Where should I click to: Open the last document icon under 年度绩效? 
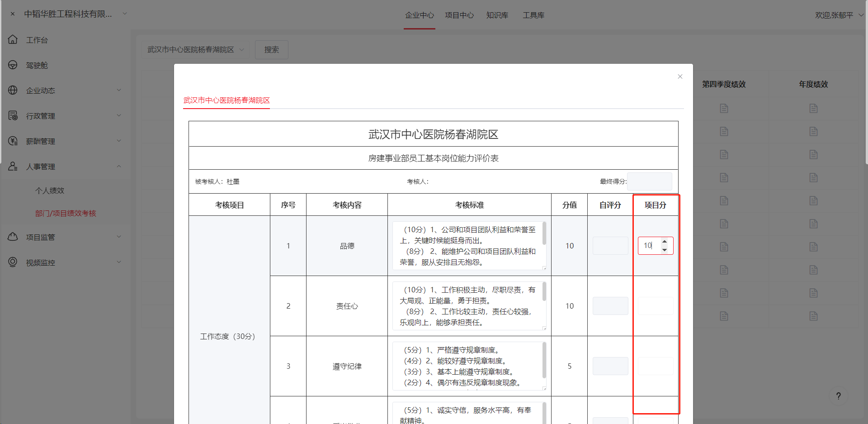pos(813,316)
